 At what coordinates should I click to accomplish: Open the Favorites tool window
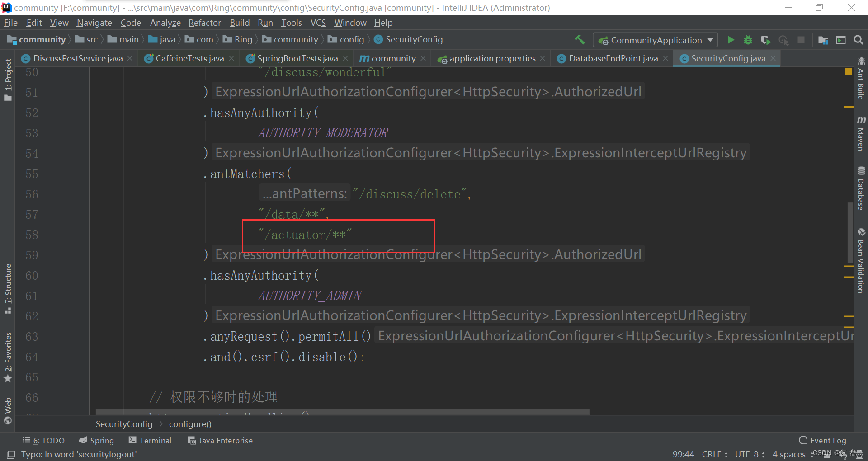tap(8, 357)
